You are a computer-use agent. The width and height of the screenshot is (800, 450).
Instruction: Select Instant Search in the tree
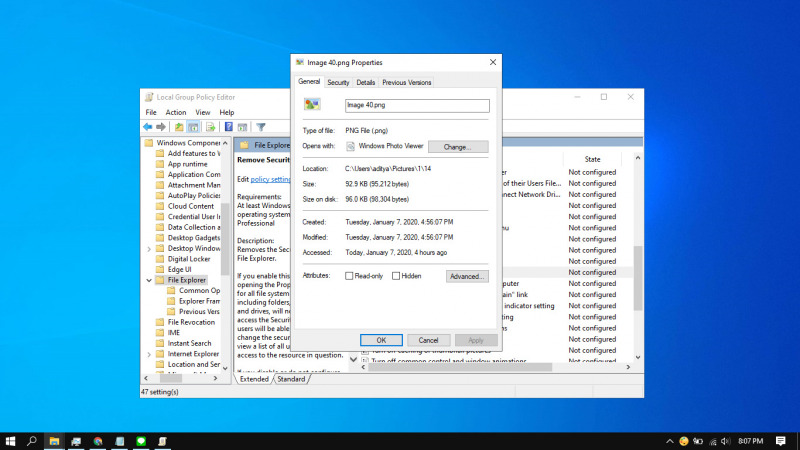(x=189, y=343)
